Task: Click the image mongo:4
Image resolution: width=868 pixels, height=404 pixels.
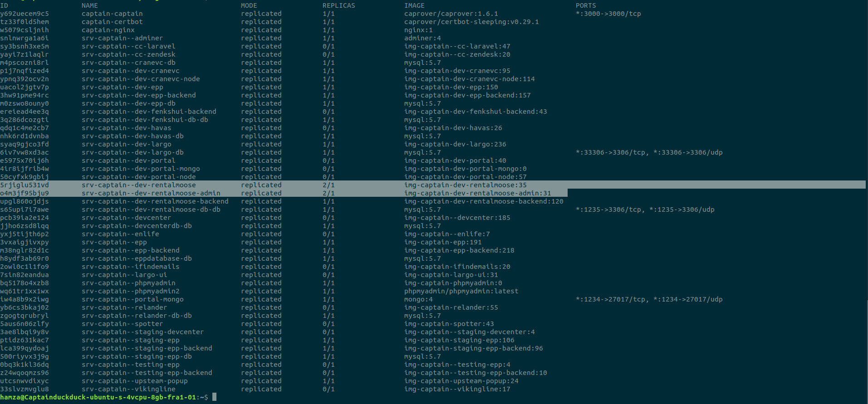Action: point(418,299)
